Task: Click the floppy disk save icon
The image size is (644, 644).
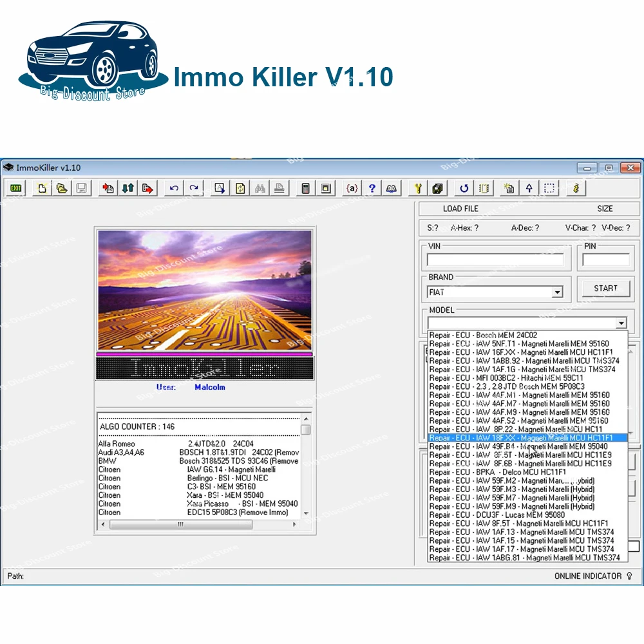Action: [x=81, y=189]
